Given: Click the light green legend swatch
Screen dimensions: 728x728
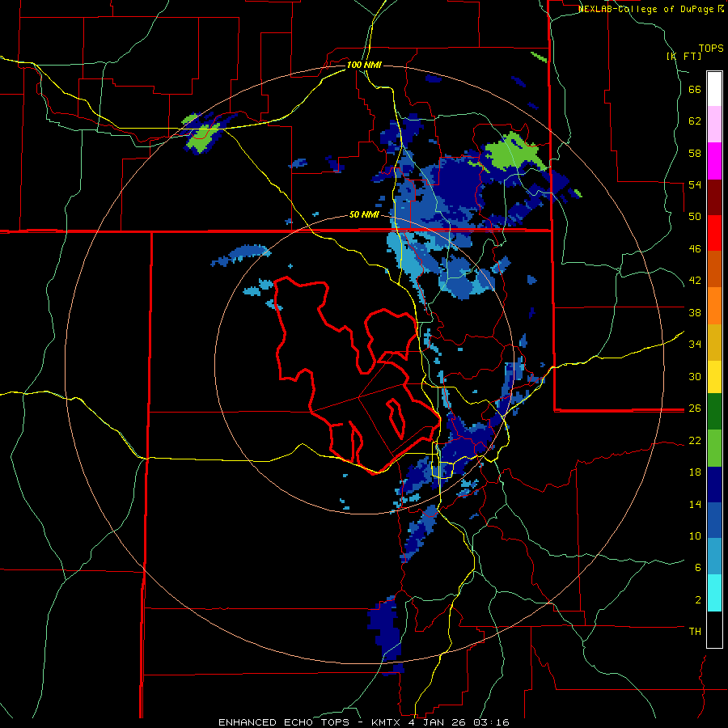Looking at the screenshot, I should 714,448.
